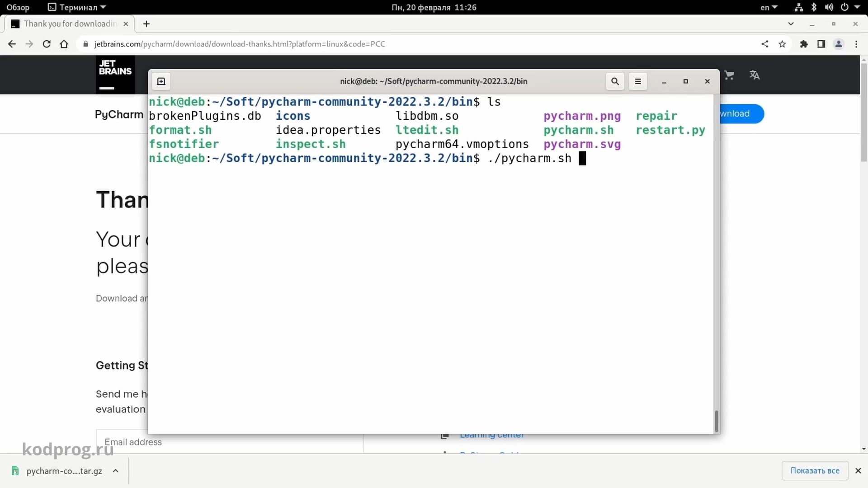Viewport: 868px width, 488px height.
Task: Click brokenPlugins.db in terminal output
Action: coord(205,116)
